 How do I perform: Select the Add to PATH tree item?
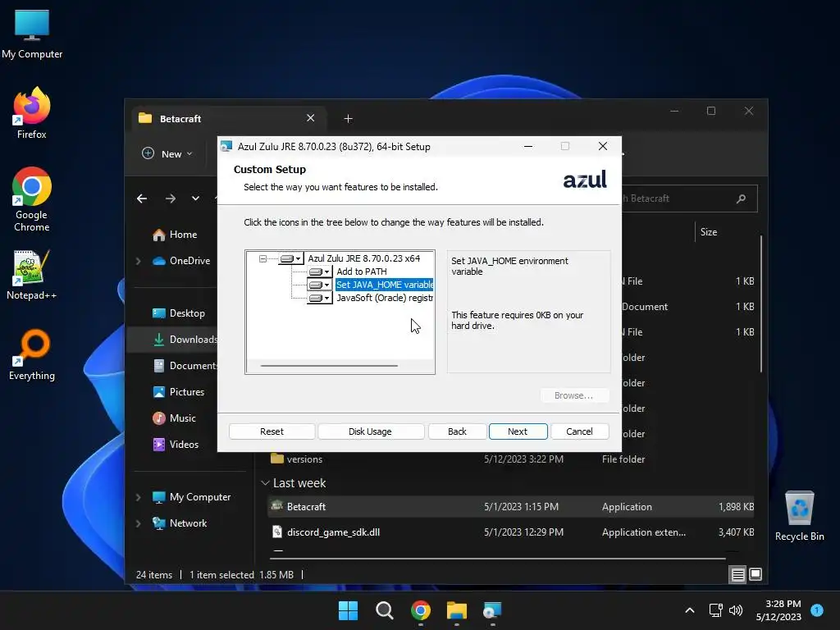pos(362,272)
